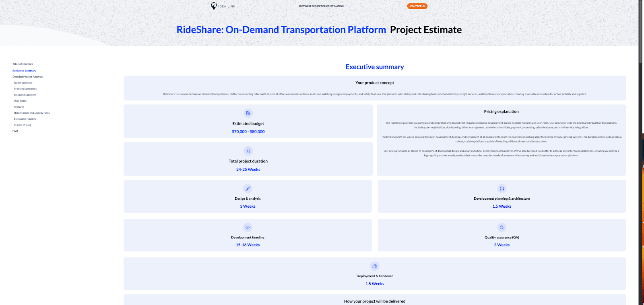
Task: Click the magnifier icon for Quality assurance
Action: 502,227
